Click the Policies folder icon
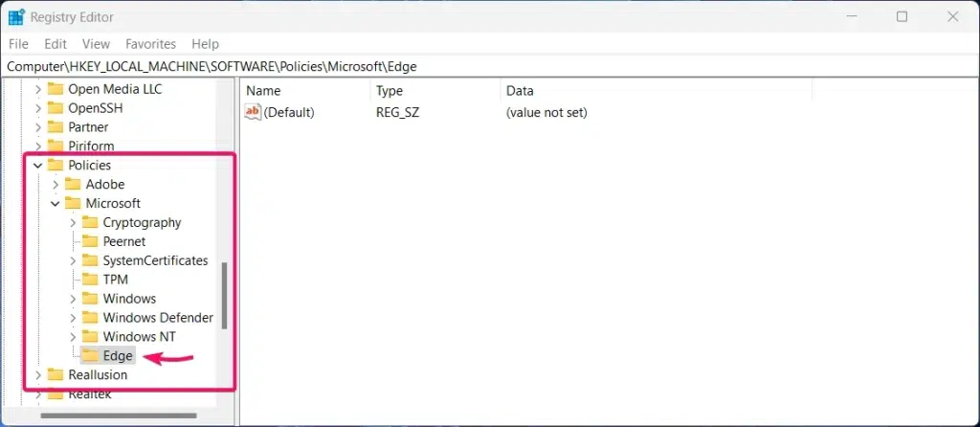This screenshot has height=427, width=980. coord(56,165)
